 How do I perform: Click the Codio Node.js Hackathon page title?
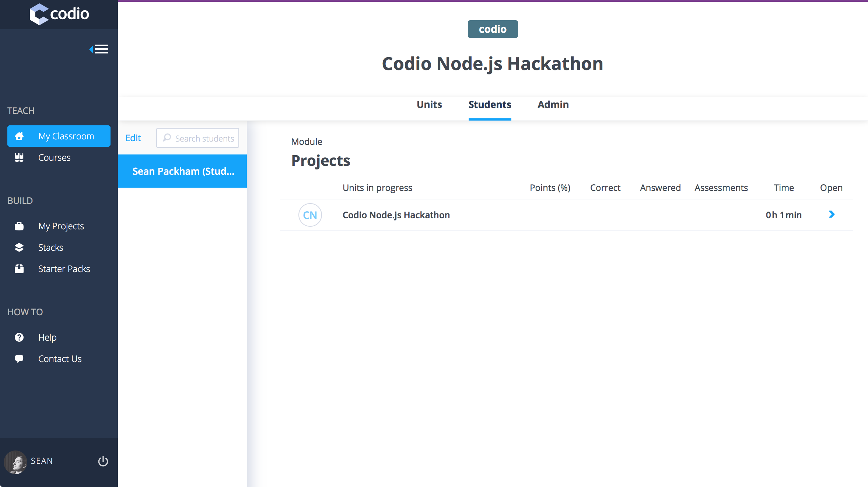tap(493, 64)
